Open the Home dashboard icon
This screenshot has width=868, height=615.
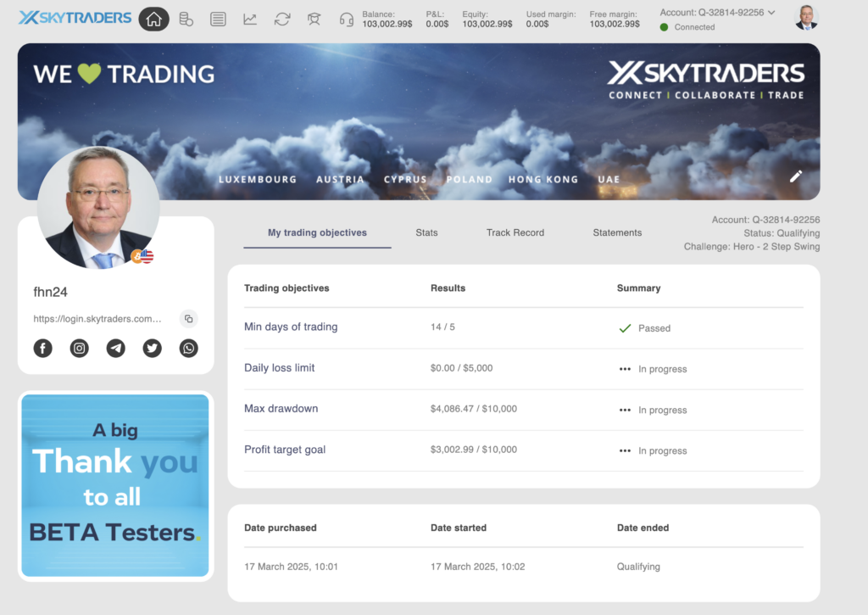click(154, 20)
